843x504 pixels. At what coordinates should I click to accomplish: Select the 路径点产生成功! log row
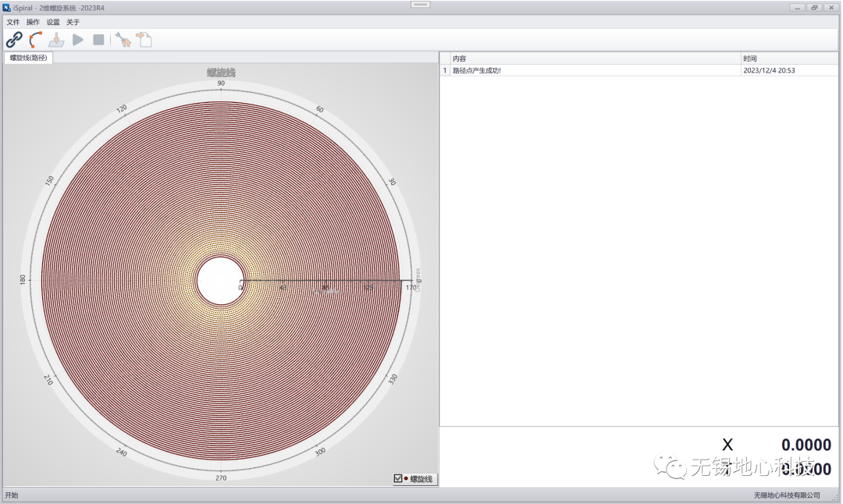[593, 70]
